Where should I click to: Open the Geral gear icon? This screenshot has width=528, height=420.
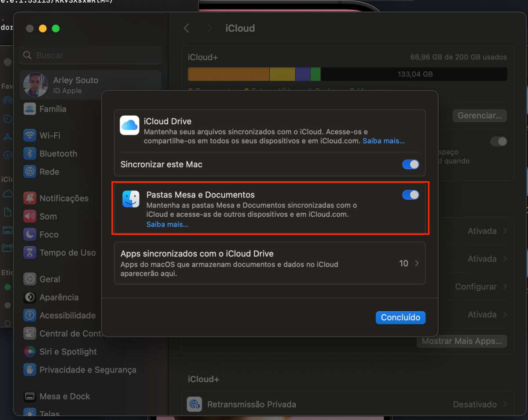click(29, 279)
